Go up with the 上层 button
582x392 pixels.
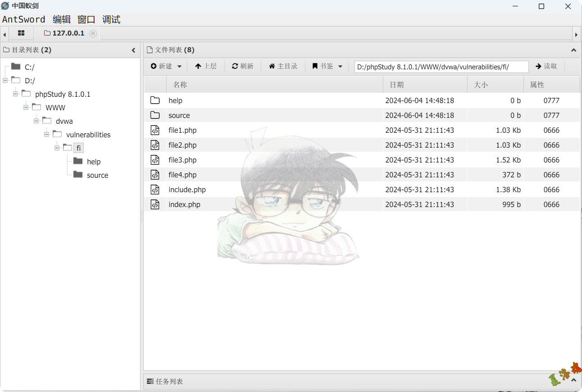[x=206, y=66]
